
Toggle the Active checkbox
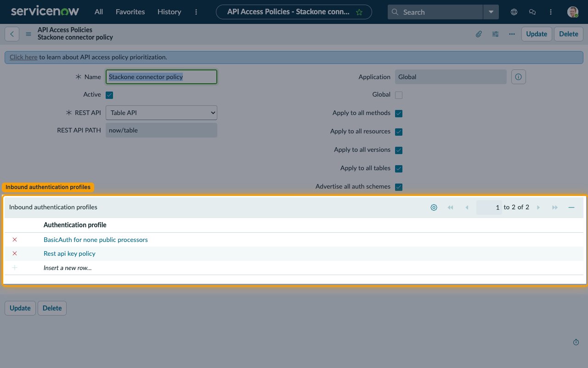109,95
